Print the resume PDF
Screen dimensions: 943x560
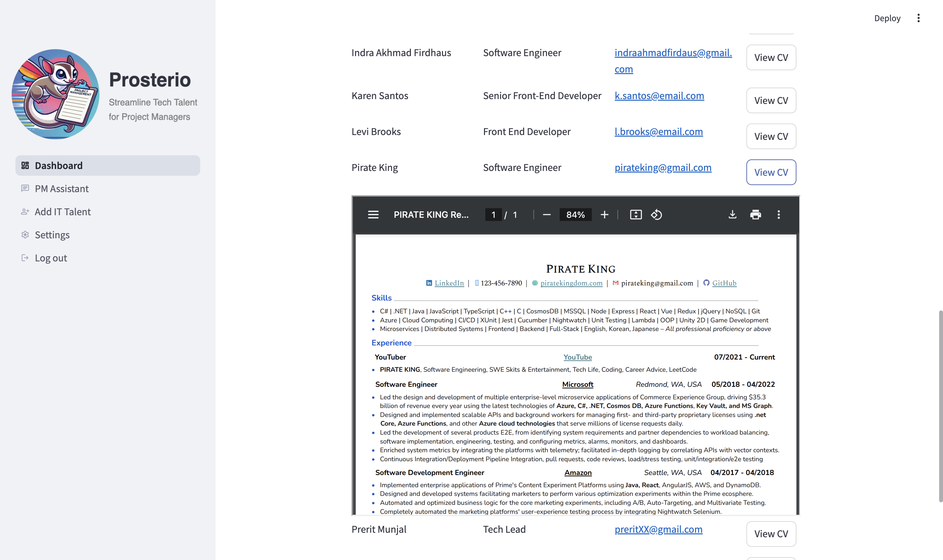pyautogui.click(x=755, y=215)
